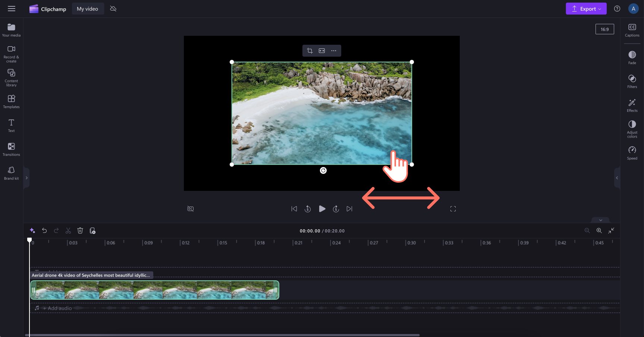Click the AI sparkle auto-compose icon
Image resolution: width=644 pixels, height=337 pixels.
pos(32,231)
